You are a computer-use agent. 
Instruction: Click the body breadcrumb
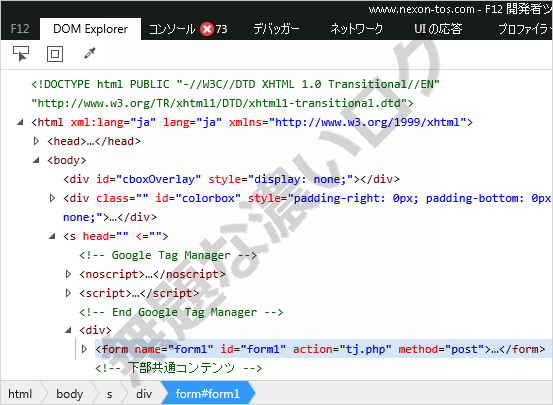click(x=69, y=393)
